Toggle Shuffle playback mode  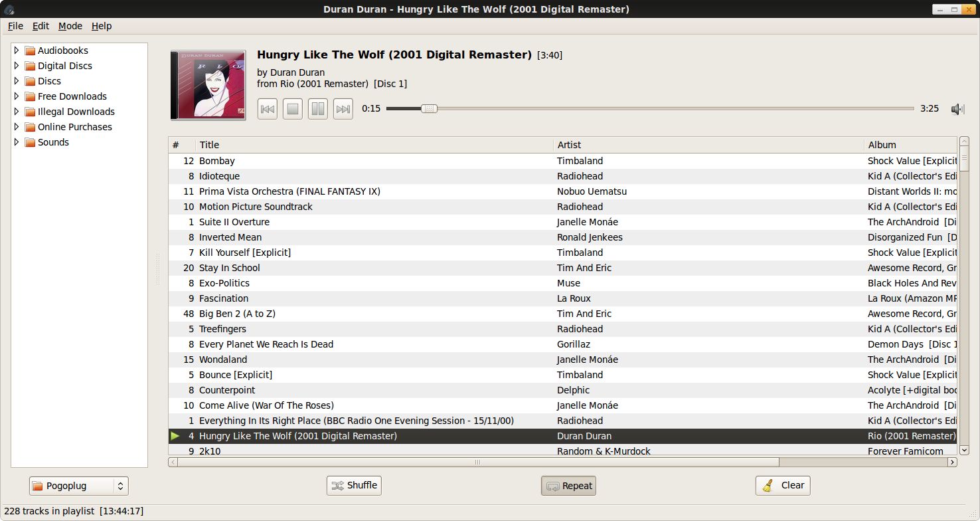click(x=353, y=485)
